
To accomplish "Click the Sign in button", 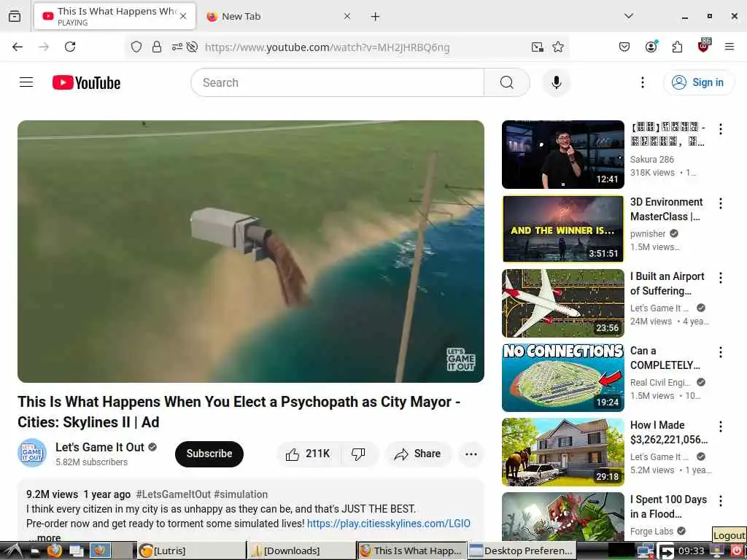I will click(x=698, y=82).
